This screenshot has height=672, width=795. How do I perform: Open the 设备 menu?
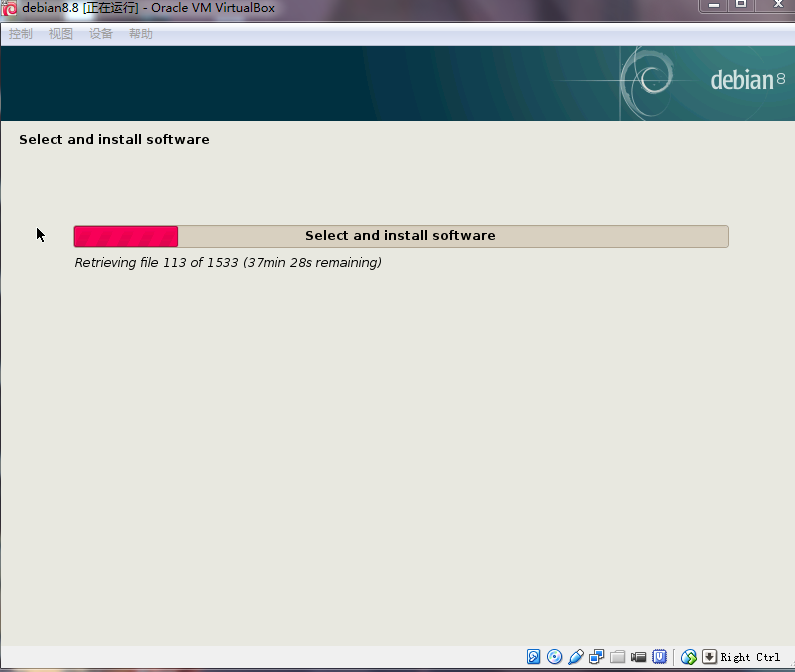101,34
